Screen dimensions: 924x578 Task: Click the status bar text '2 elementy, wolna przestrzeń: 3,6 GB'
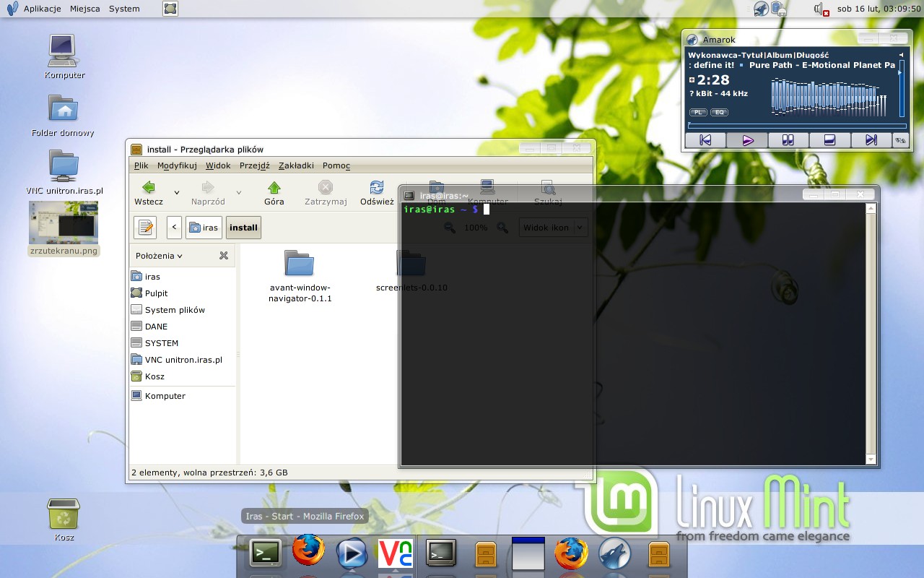tap(209, 473)
